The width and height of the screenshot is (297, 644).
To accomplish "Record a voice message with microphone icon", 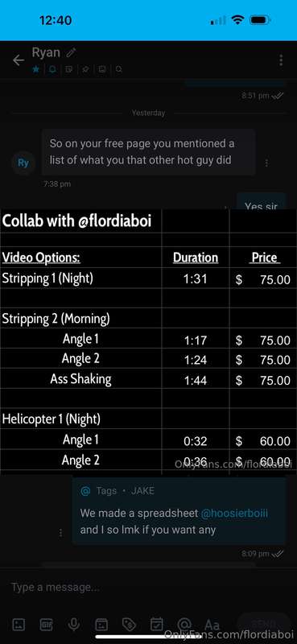I will coord(74,625).
